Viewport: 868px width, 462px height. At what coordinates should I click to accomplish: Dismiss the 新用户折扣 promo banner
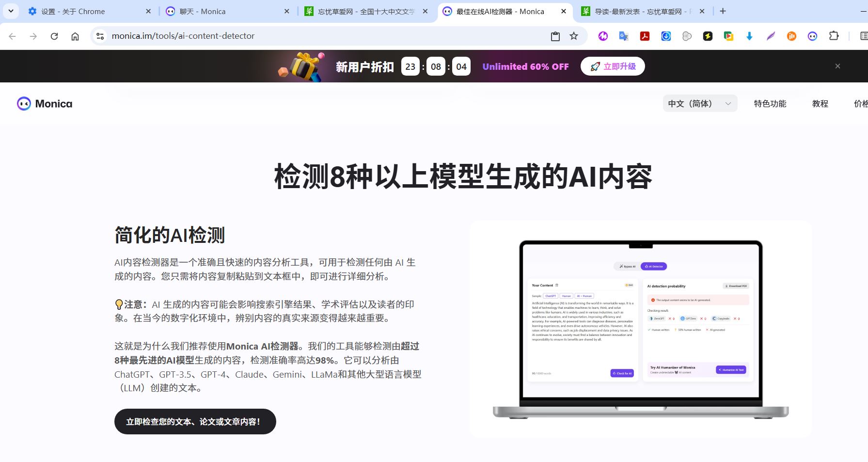point(837,66)
